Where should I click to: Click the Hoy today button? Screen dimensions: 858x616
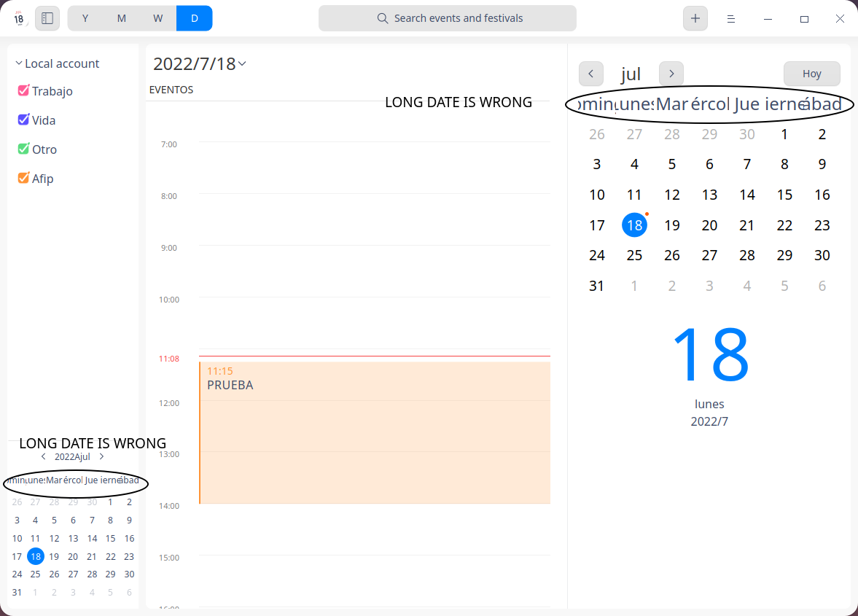[x=811, y=74]
